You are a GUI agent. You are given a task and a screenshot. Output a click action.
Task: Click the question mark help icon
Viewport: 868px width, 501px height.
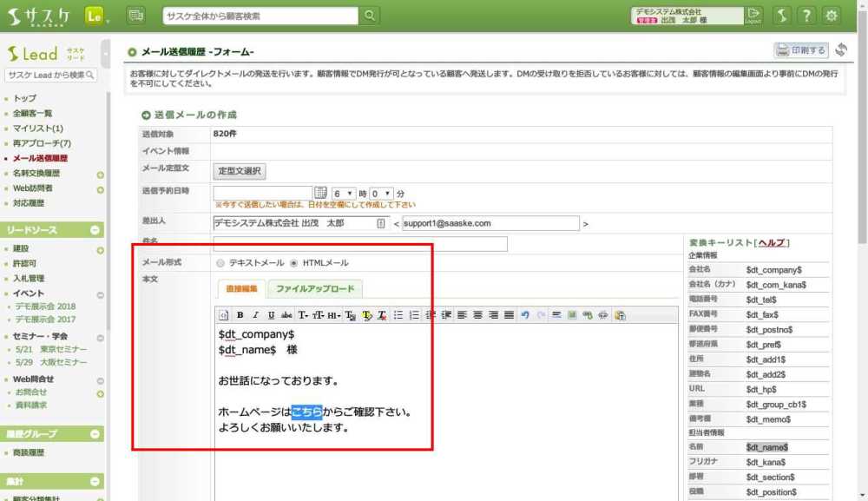[x=806, y=16]
